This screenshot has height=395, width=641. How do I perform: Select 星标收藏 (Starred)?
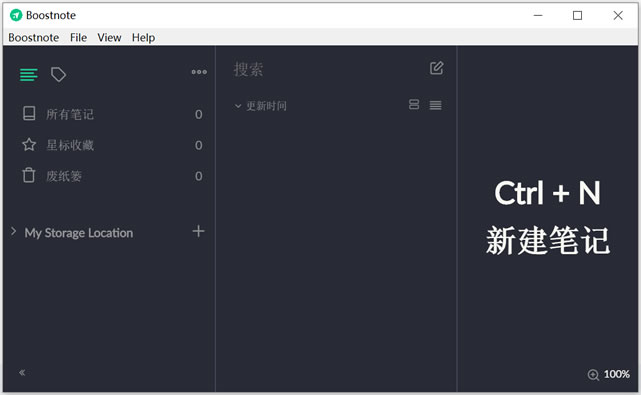70,145
